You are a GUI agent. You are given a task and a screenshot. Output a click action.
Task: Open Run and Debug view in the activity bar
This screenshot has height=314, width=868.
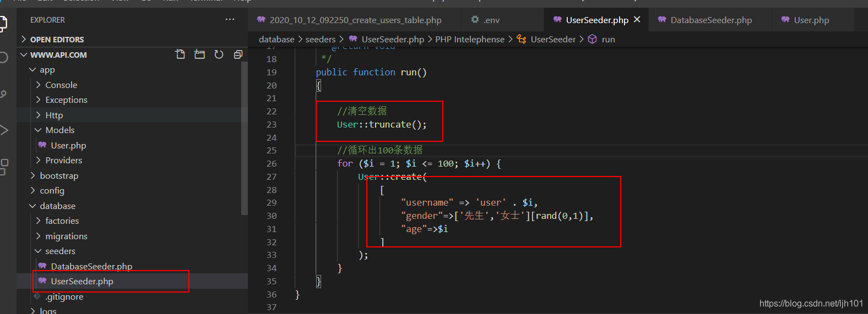[x=3, y=130]
